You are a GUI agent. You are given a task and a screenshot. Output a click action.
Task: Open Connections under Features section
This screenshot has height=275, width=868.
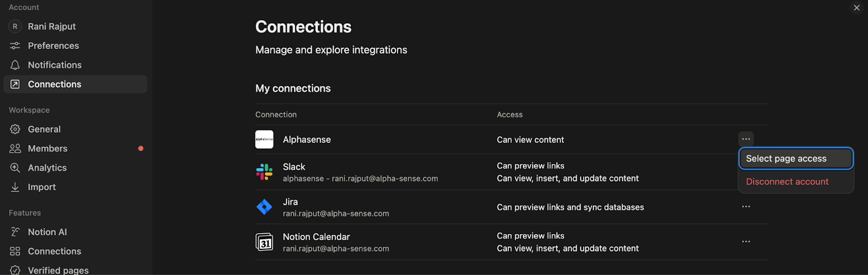pyautogui.click(x=54, y=251)
